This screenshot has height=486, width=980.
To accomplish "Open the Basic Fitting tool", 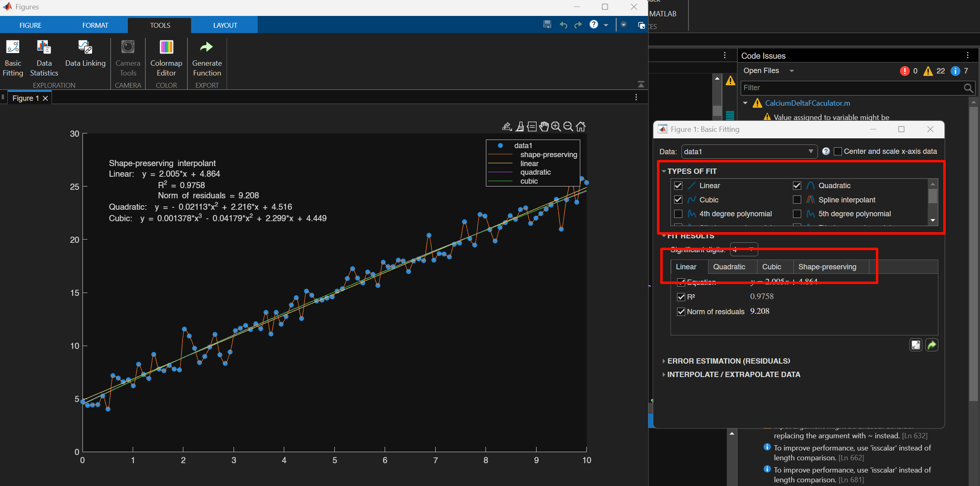I will (x=13, y=58).
